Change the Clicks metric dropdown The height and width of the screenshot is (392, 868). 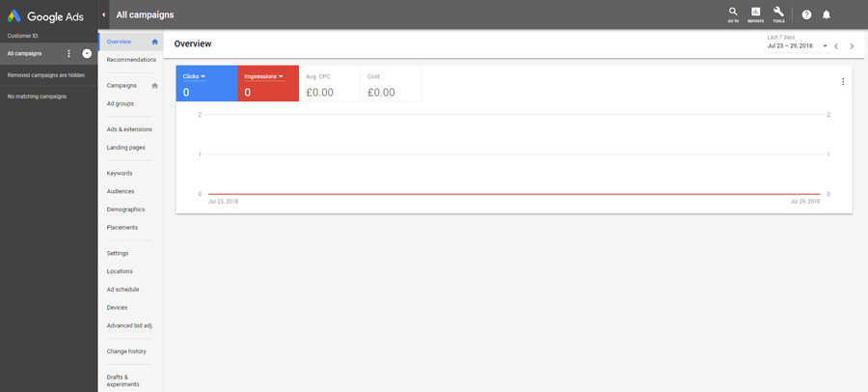click(x=194, y=76)
